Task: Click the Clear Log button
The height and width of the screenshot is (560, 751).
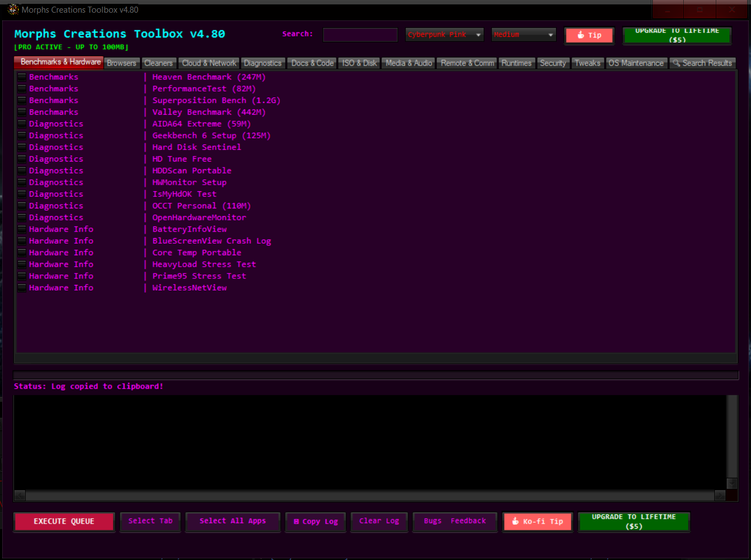Action: (x=379, y=521)
